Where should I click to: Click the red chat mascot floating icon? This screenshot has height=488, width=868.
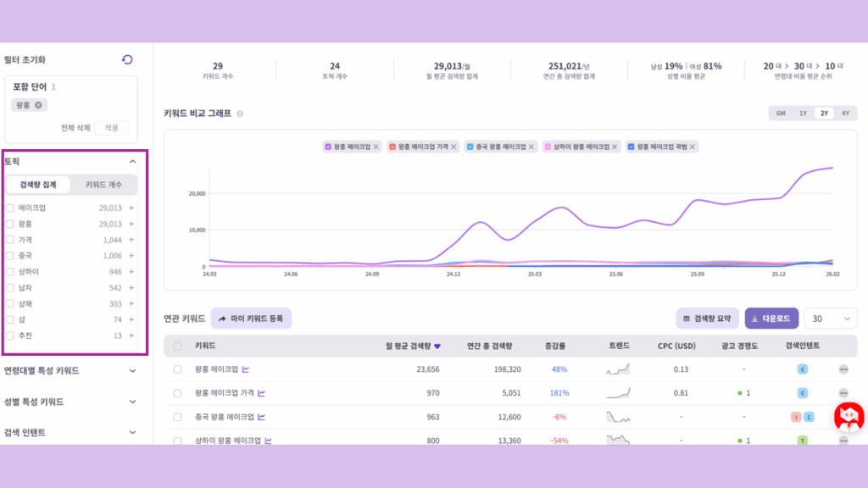tap(849, 416)
